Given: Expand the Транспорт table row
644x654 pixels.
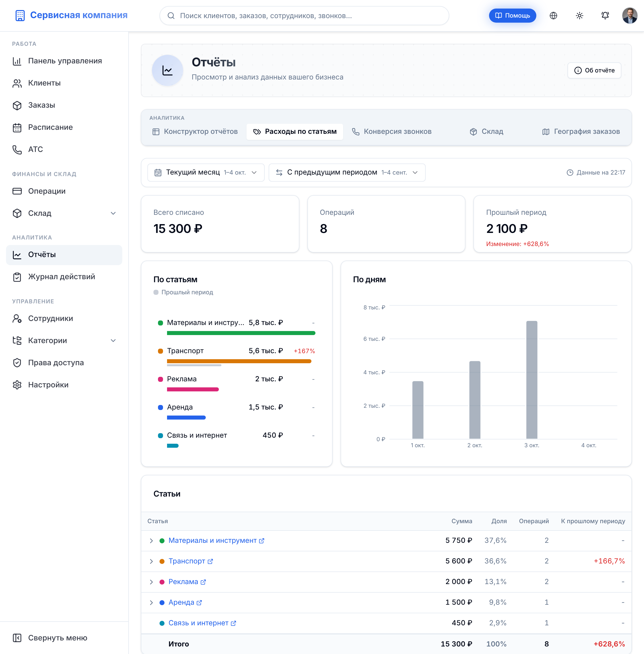Looking at the screenshot, I should pyautogui.click(x=151, y=561).
